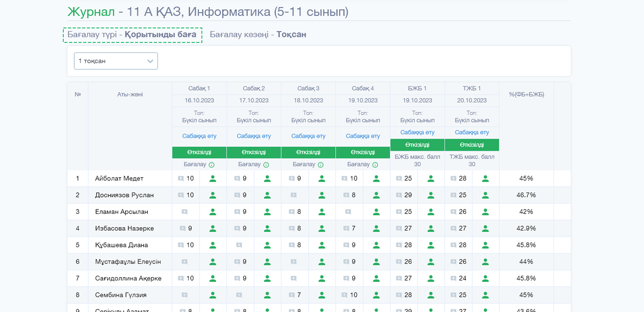The width and height of the screenshot is (644, 312).
Task: Click Өткізілді status button for Сабақ 1
Action: [x=199, y=152]
